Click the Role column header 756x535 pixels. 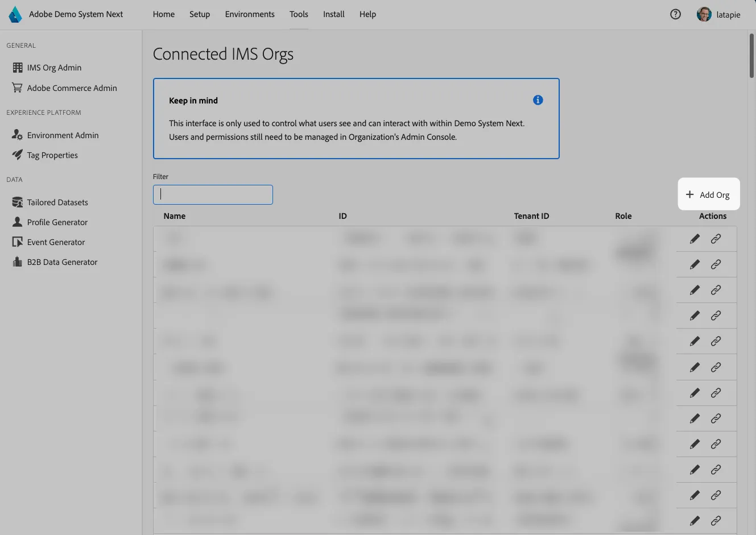coord(623,216)
